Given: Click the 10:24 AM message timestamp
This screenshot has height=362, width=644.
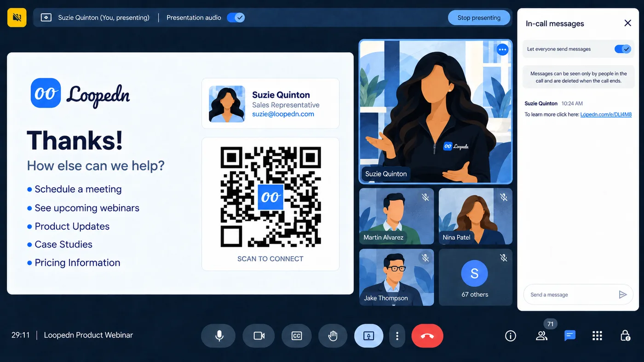Looking at the screenshot, I should coord(572,103).
